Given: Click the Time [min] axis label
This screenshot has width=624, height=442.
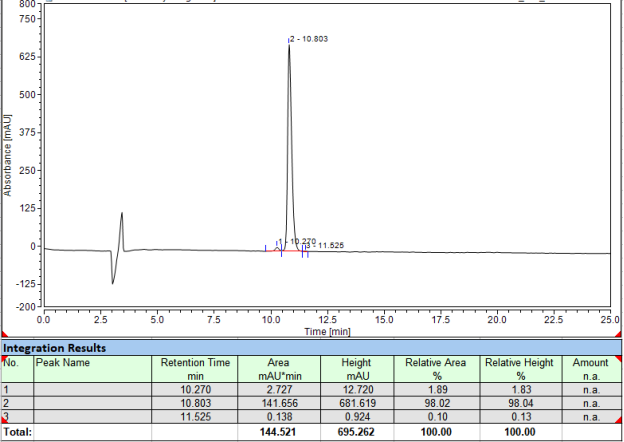Looking at the screenshot, I should tap(327, 330).
